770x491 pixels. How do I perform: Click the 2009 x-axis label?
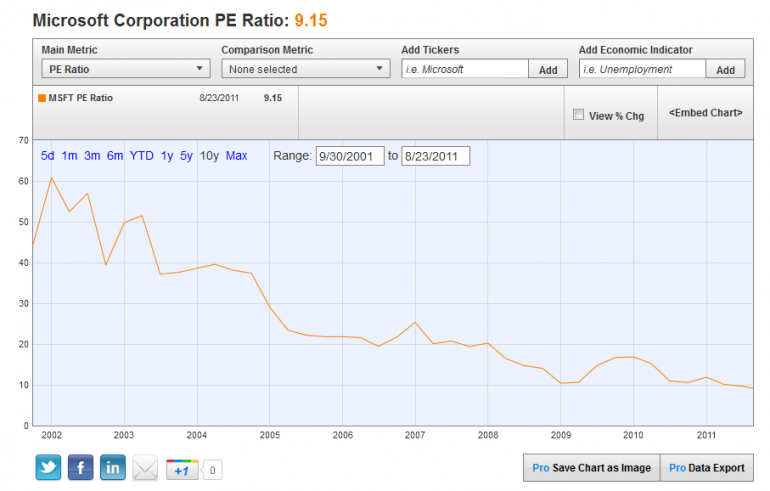click(561, 435)
